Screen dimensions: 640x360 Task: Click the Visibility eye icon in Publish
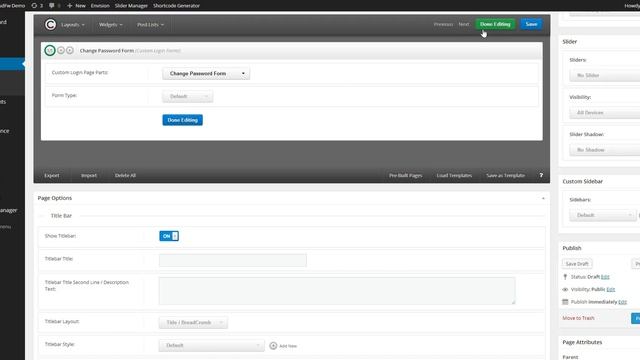[x=565, y=289]
